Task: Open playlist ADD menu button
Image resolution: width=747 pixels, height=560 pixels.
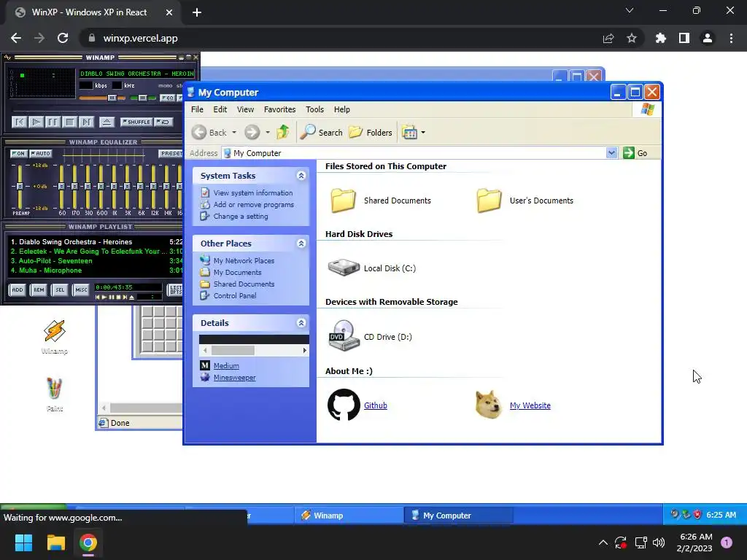Action: click(18, 289)
